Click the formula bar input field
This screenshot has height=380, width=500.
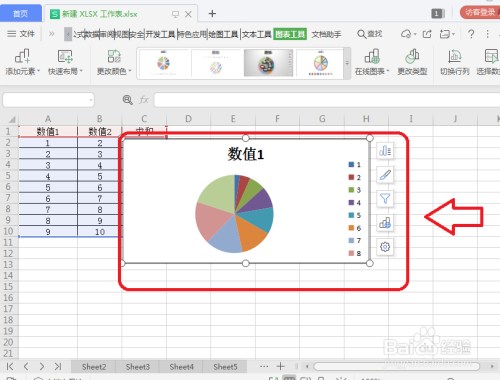point(327,100)
